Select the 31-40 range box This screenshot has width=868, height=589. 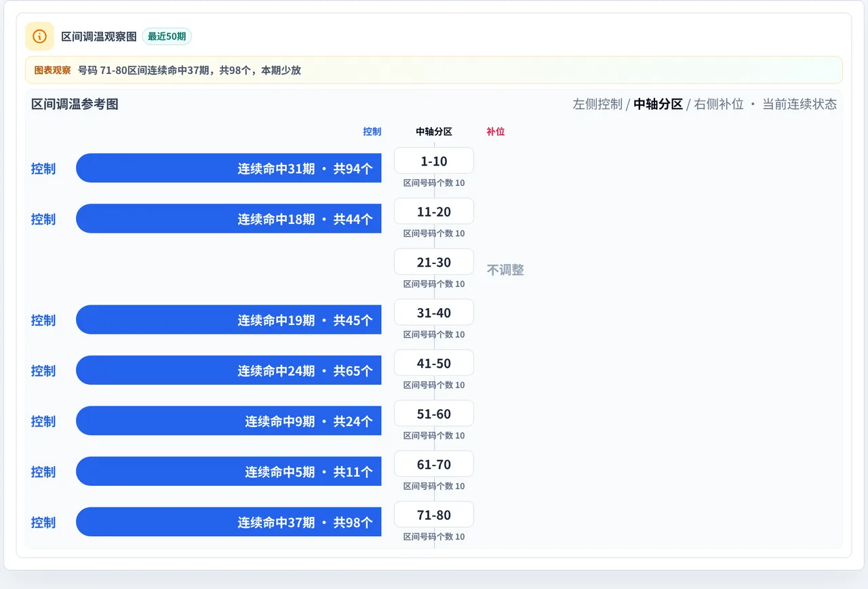434,313
